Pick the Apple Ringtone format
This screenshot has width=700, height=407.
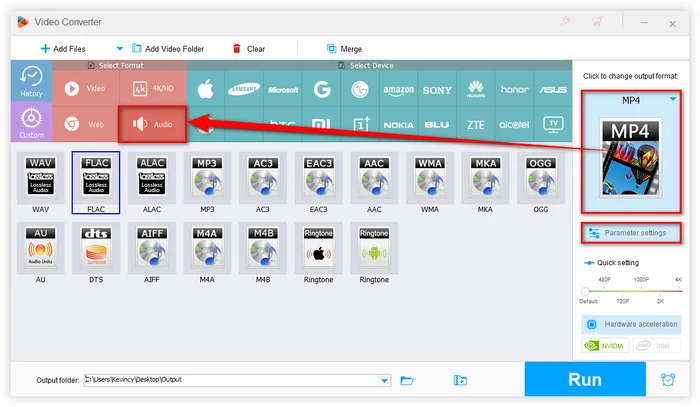318,248
